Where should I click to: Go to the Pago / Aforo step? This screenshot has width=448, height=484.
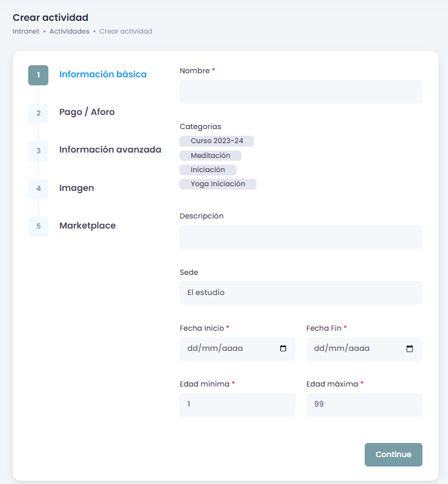[87, 112]
